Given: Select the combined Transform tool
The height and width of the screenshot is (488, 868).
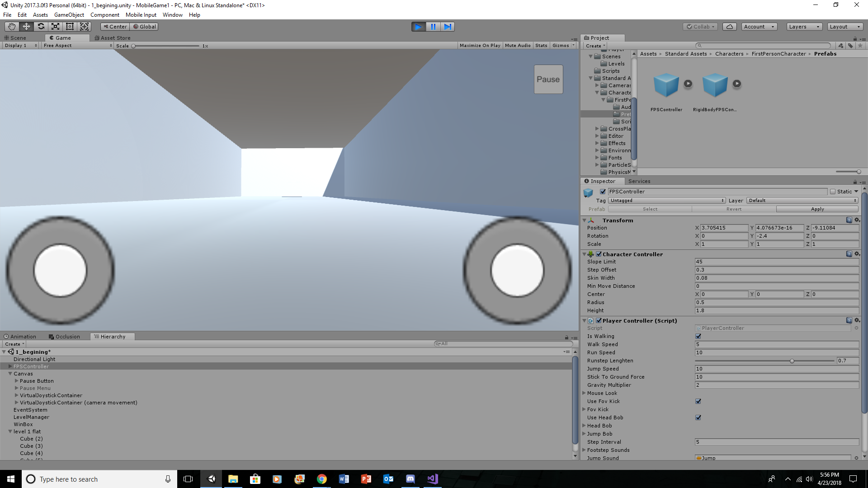Looking at the screenshot, I should tap(84, 27).
